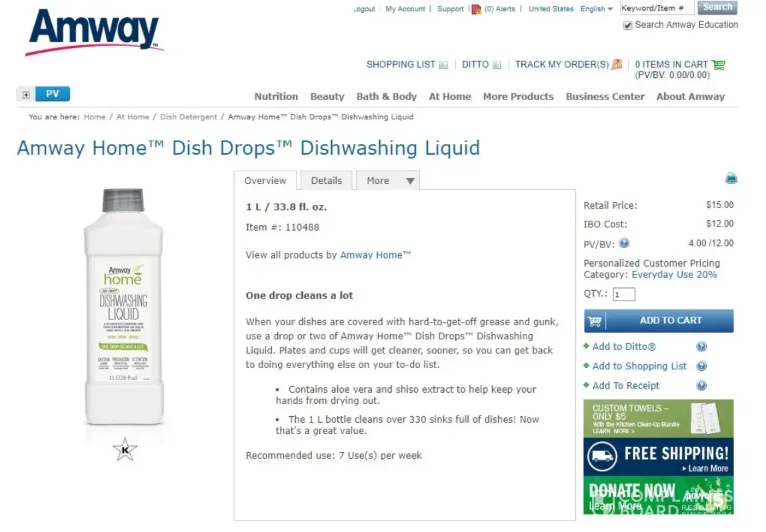This screenshot has height=532, width=766.
Task: Click the Track My Order(s) package icon
Action: (x=617, y=64)
